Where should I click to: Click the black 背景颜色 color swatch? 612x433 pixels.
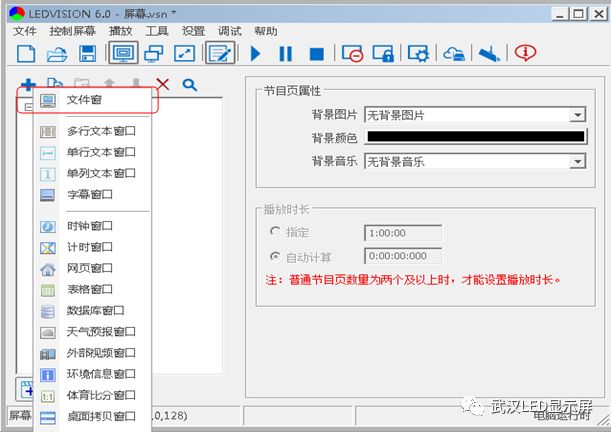pyautogui.click(x=476, y=137)
